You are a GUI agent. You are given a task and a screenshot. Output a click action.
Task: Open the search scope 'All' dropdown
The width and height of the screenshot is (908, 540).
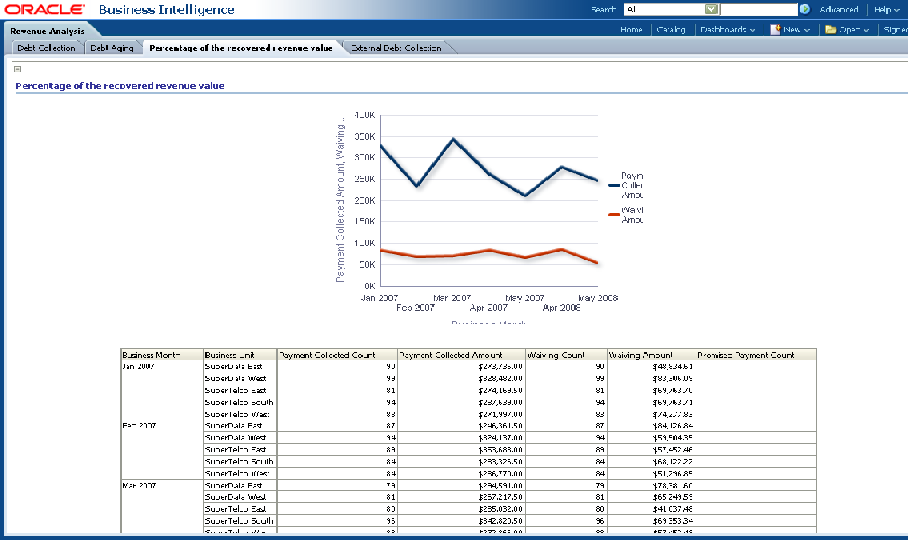pyautogui.click(x=711, y=9)
